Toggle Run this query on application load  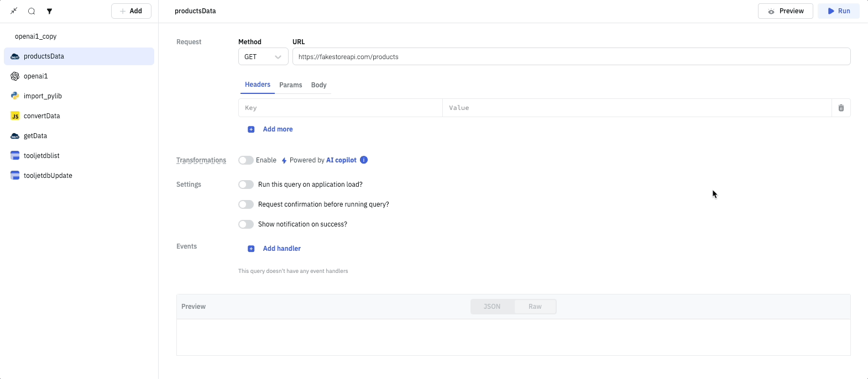pos(246,185)
